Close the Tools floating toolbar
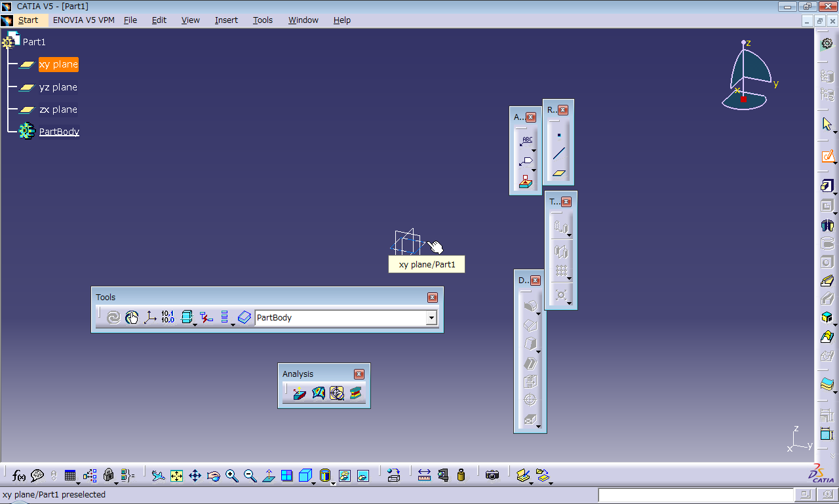Screen dimensions: 839x504 (x=432, y=298)
